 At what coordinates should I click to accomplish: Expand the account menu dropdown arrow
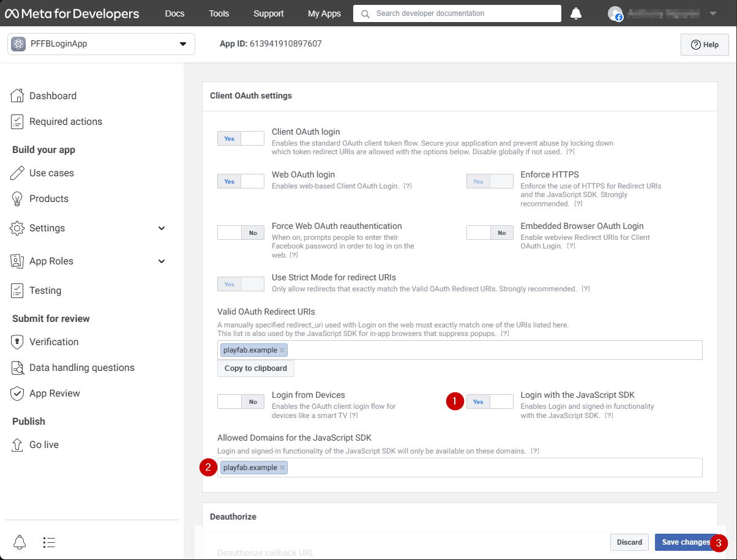pos(713,13)
